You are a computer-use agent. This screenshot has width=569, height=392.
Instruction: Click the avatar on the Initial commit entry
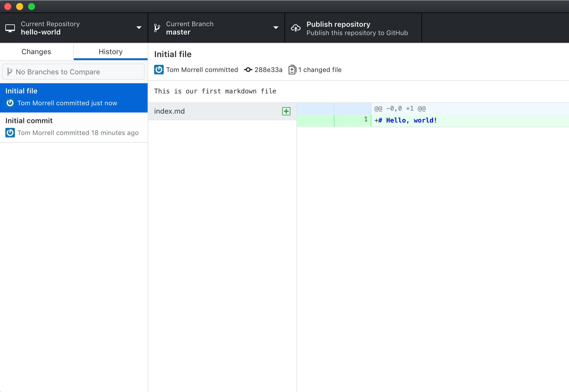point(10,133)
